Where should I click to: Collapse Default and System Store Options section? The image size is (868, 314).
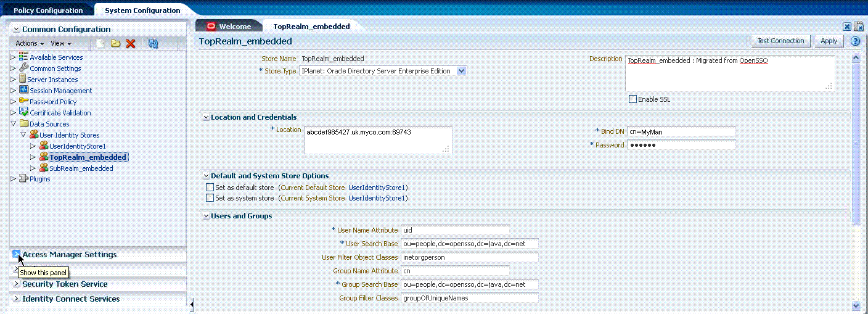pos(207,176)
